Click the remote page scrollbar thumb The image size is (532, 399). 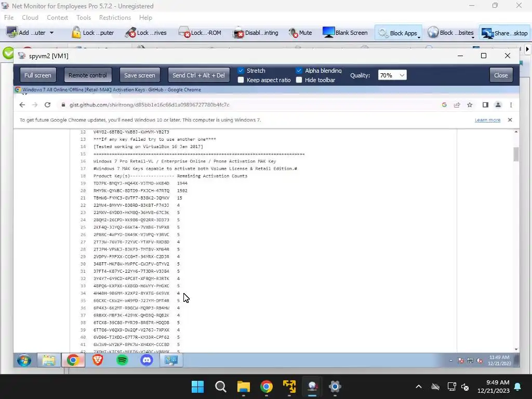516,154
